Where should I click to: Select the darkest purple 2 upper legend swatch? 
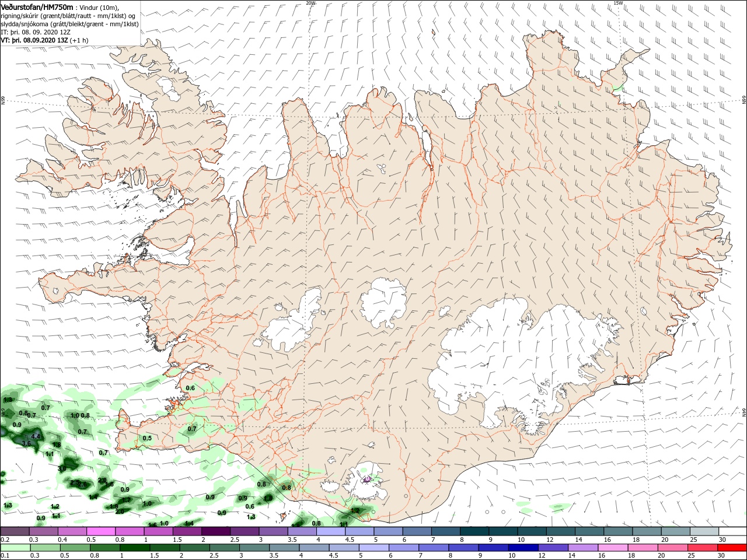[215, 531]
